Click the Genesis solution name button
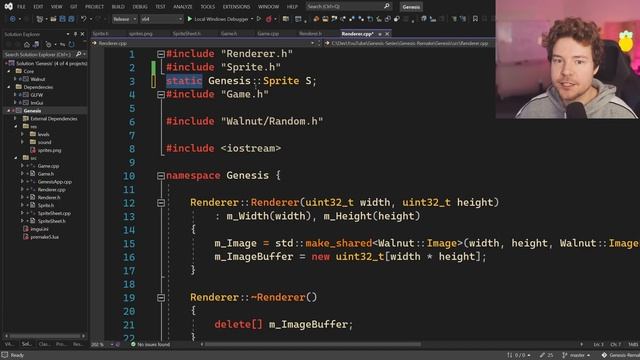The height and width of the screenshot is (360, 640). [411, 7]
